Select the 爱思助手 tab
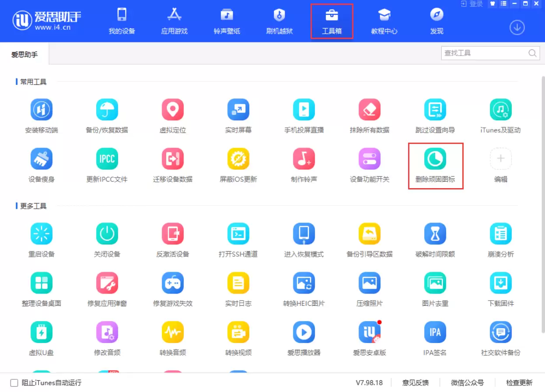 pyautogui.click(x=24, y=55)
